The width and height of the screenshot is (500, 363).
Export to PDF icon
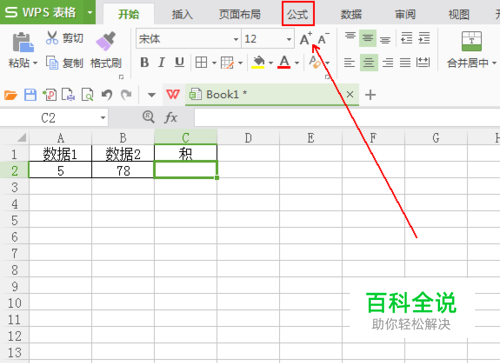49,95
